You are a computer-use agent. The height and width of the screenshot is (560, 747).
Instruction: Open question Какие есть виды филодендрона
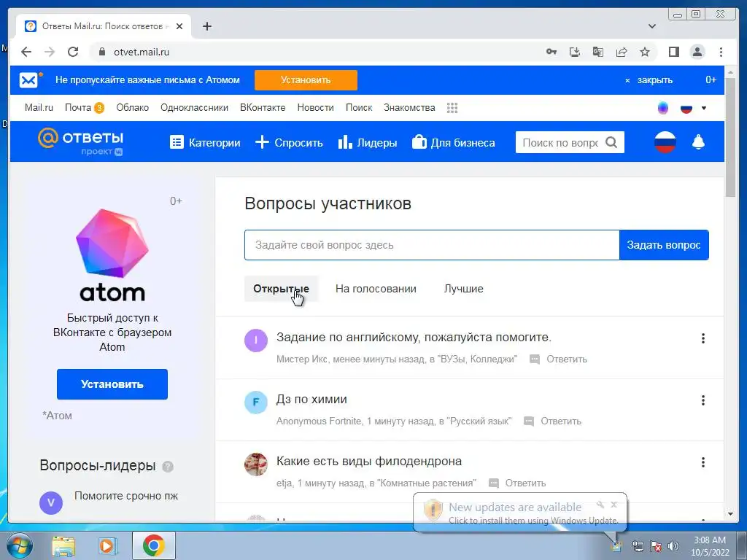368,461
